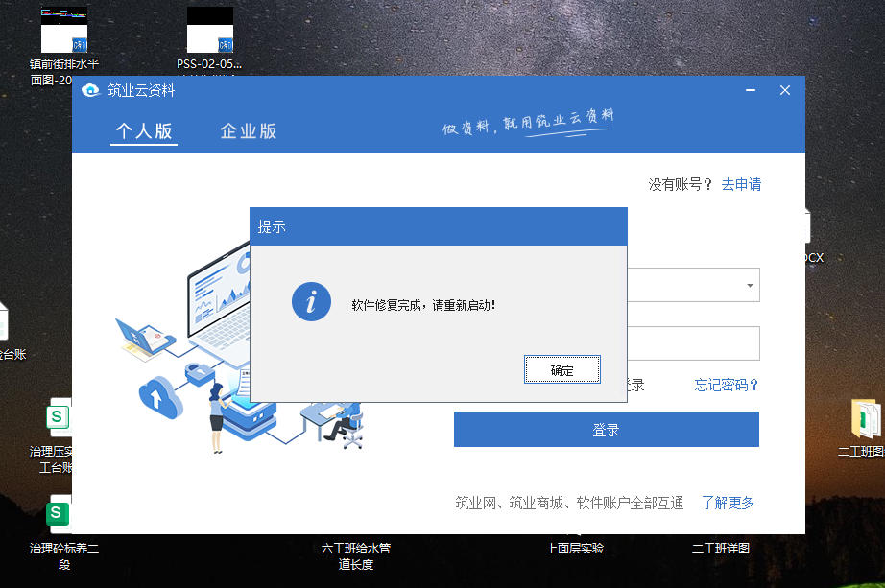Click the 没有账号？ text
885x588 pixels.
coord(681,184)
